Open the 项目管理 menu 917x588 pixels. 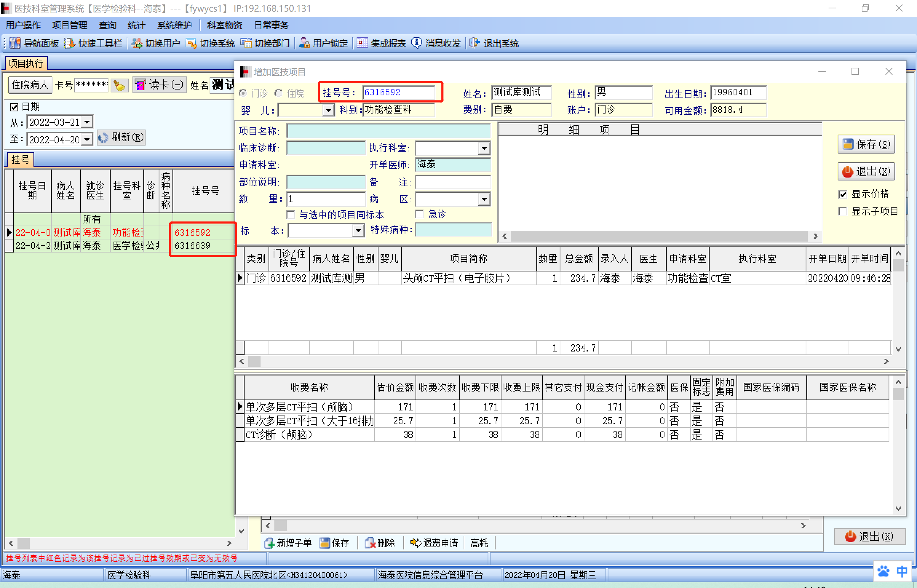70,25
